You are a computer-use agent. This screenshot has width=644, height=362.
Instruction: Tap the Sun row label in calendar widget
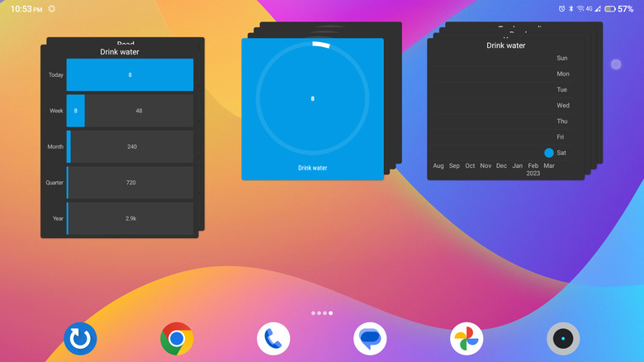click(562, 58)
